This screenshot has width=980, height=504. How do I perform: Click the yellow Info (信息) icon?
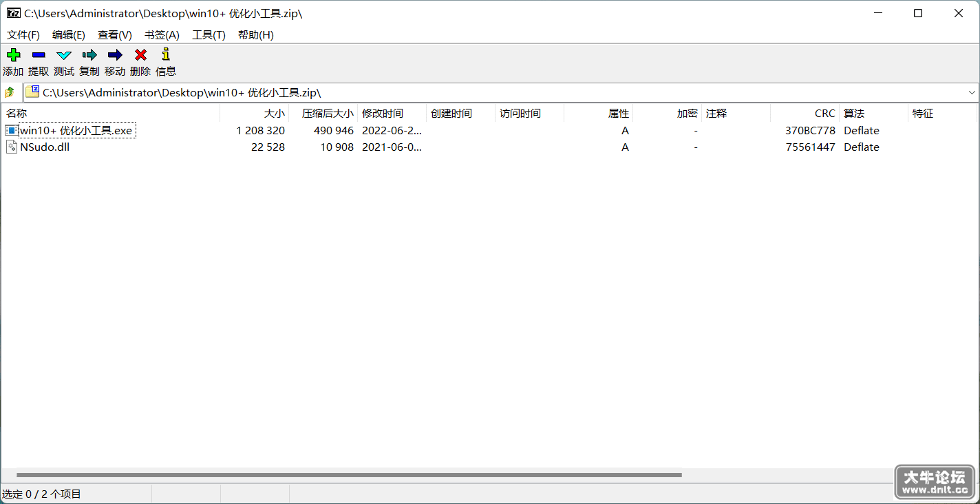pyautogui.click(x=165, y=54)
